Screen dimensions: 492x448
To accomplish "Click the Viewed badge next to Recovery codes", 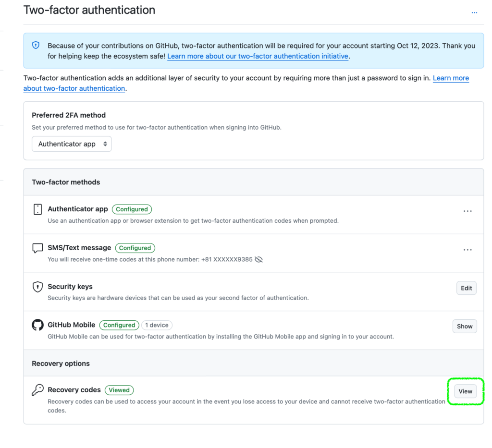I will pos(119,390).
